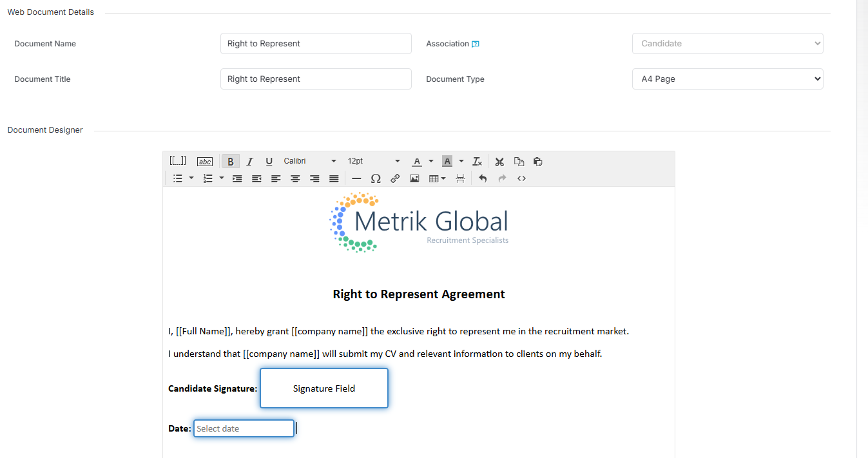Toggle underline formatting
868x458 pixels.
pyautogui.click(x=269, y=161)
